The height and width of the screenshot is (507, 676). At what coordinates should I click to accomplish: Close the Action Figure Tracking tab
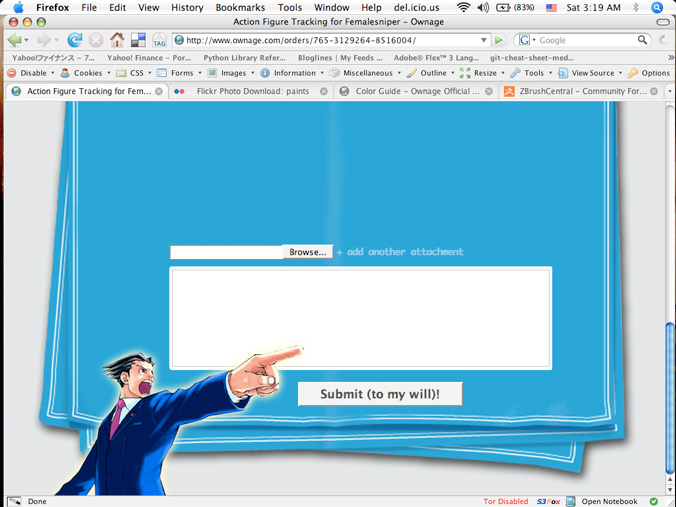tap(159, 91)
